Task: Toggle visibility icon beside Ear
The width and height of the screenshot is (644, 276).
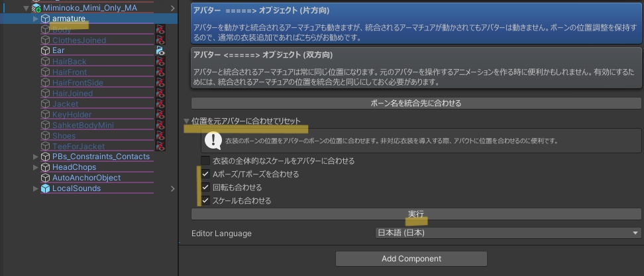Action: [x=160, y=50]
